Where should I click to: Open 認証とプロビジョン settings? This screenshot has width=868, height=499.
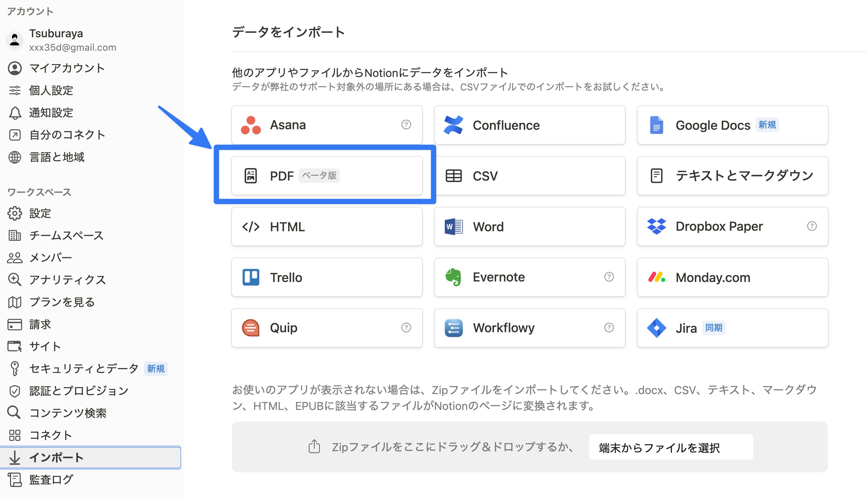90,391
